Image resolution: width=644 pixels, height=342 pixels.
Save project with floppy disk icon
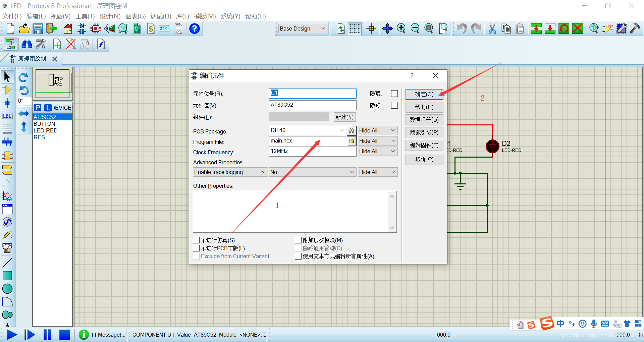point(38,28)
